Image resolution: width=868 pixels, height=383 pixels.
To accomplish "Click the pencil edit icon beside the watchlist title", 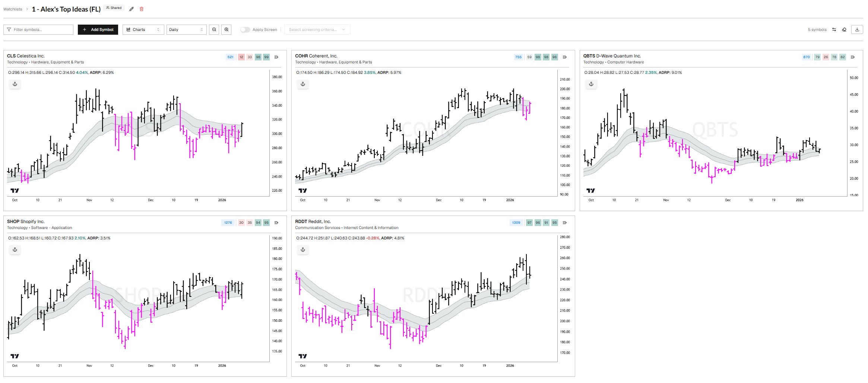I will pos(131,9).
